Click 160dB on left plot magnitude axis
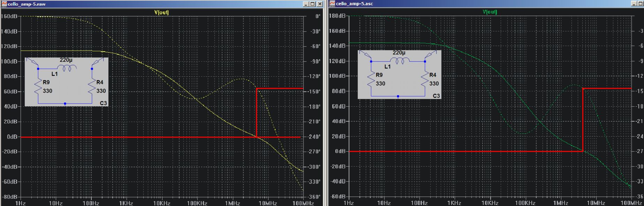Screen dimensions: 644x206 [9, 16]
